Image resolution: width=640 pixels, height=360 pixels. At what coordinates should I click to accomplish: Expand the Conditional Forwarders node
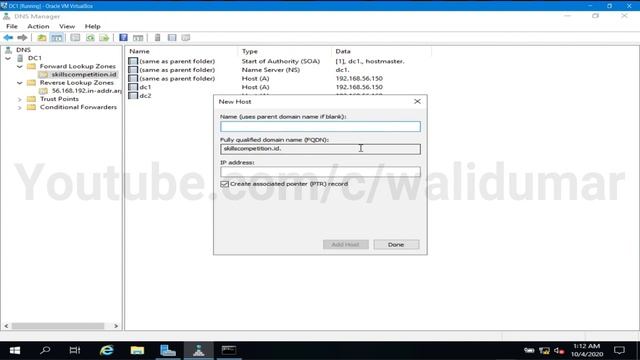(x=20, y=107)
